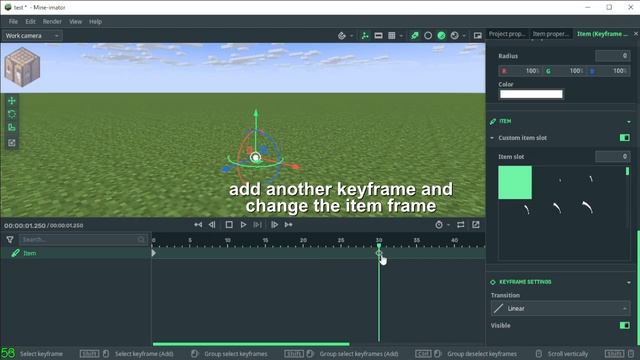Click the Radius value field
The height and width of the screenshot is (360, 640).
[x=612, y=56]
